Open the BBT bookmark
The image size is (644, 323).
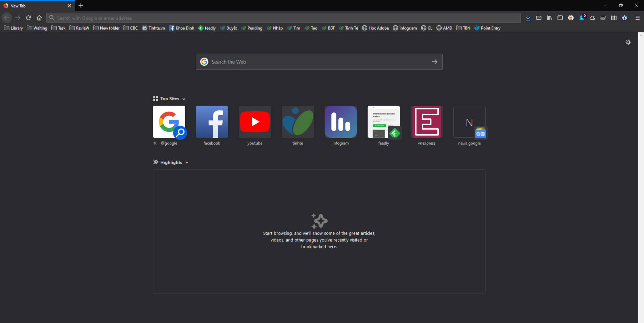(x=328, y=28)
